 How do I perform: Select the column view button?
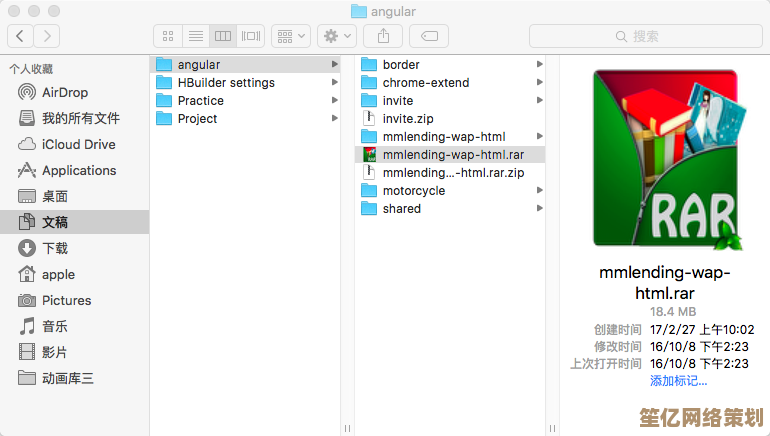click(x=223, y=36)
